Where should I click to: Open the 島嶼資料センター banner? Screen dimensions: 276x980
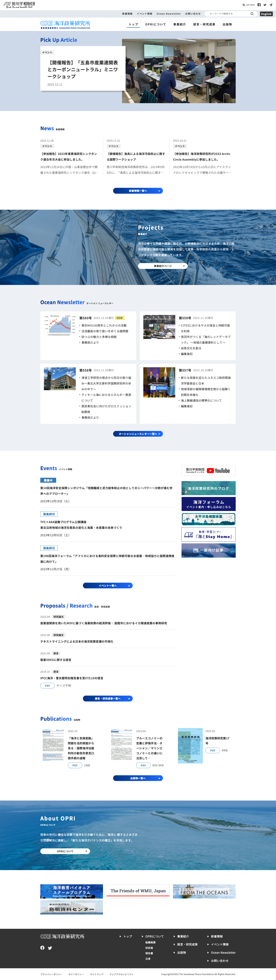pyautogui.click(x=71, y=907)
